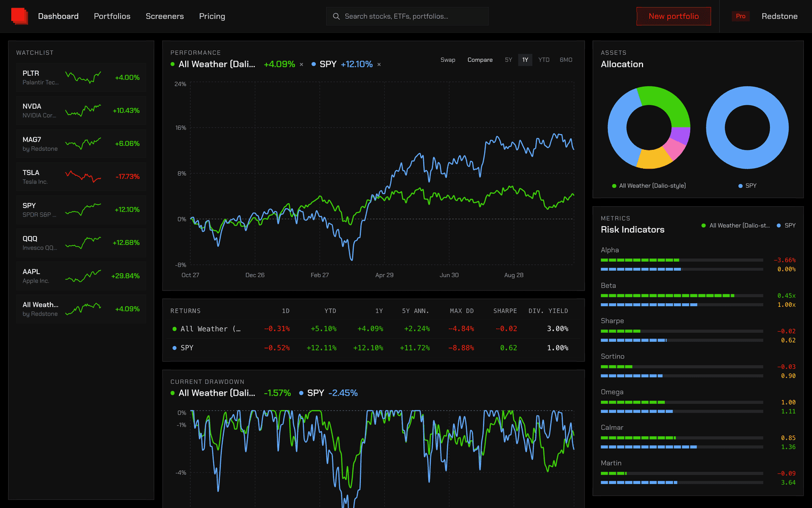Viewport: 812px width, 508px height.
Task: Open NVDA watchlist row
Action: pos(81,111)
